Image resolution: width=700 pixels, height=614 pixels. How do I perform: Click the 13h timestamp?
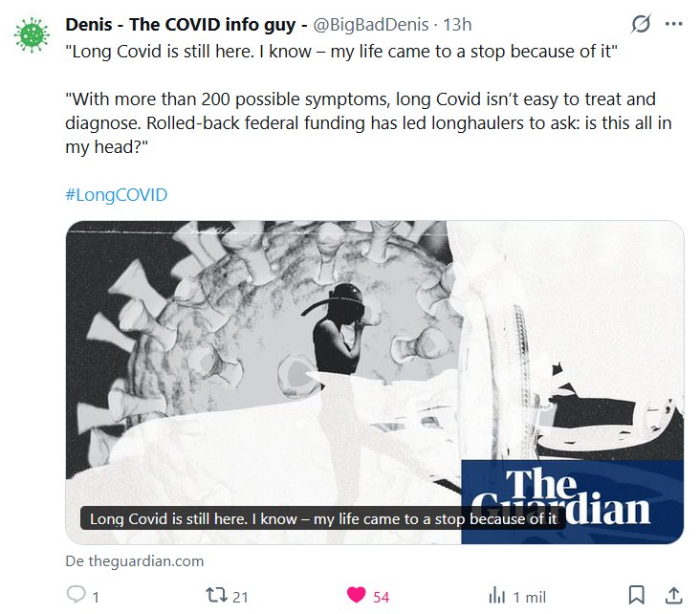tap(457, 25)
